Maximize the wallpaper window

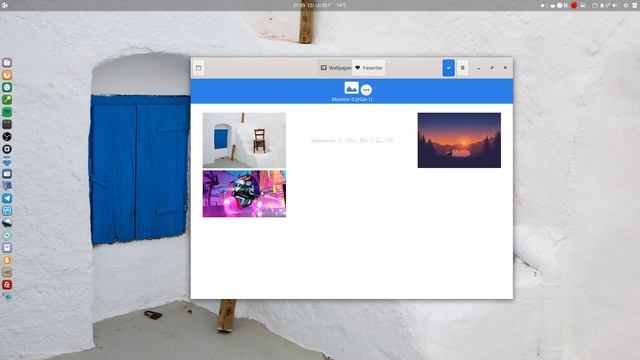(x=492, y=68)
